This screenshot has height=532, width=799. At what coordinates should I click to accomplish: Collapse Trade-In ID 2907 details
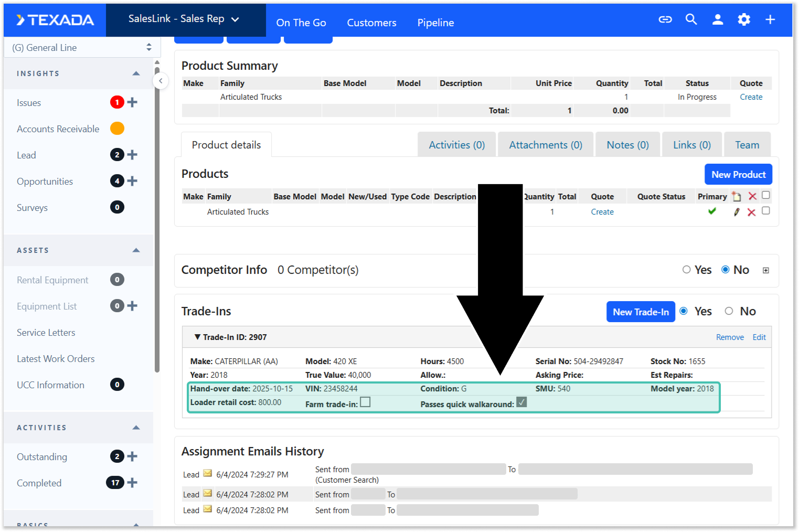pos(197,337)
